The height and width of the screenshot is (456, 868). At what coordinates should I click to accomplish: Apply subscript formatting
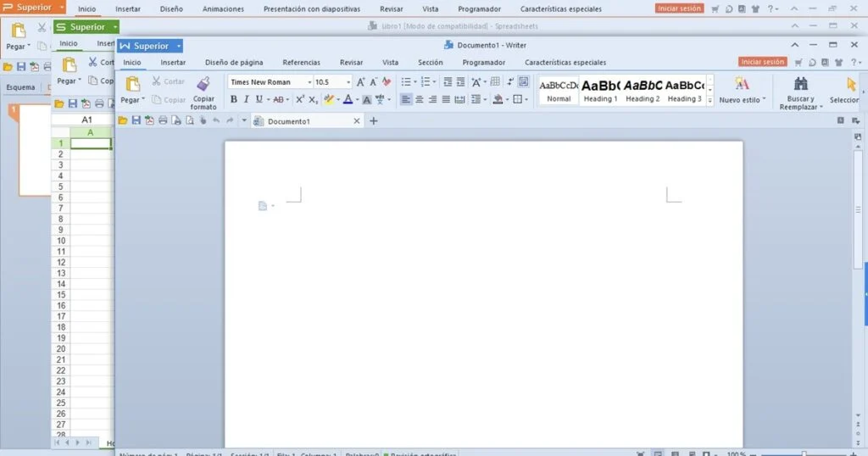tap(313, 100)
